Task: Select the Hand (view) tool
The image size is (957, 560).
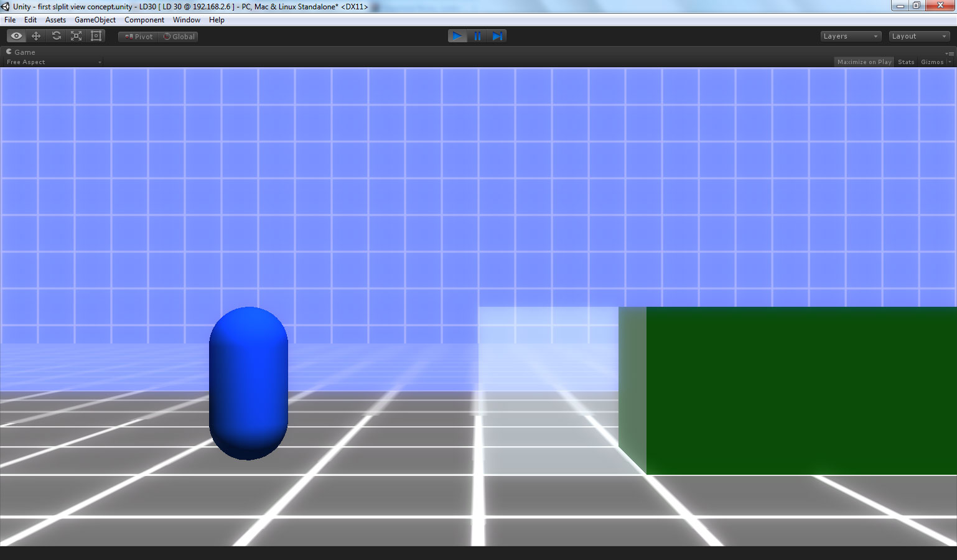Action: (x=17, y=36)
